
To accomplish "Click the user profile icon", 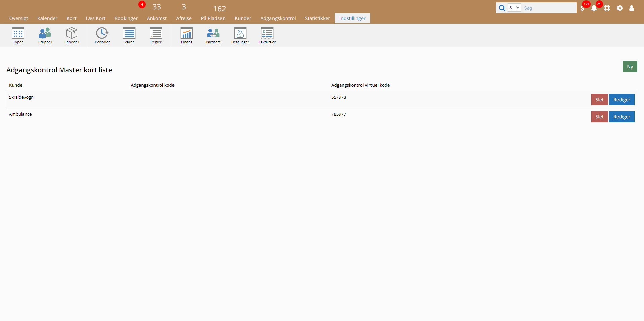I will pos(632,8).
